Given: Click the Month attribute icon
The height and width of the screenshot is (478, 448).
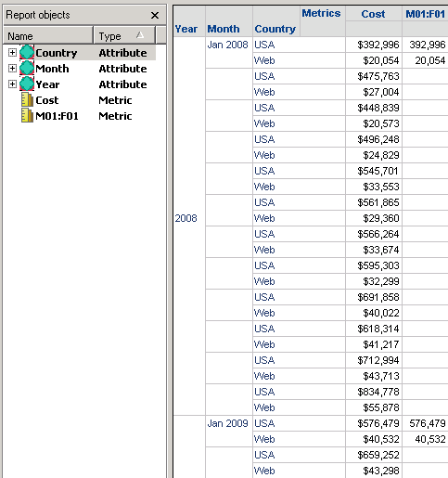Looking at the screenshot, I should coord(27,68).
